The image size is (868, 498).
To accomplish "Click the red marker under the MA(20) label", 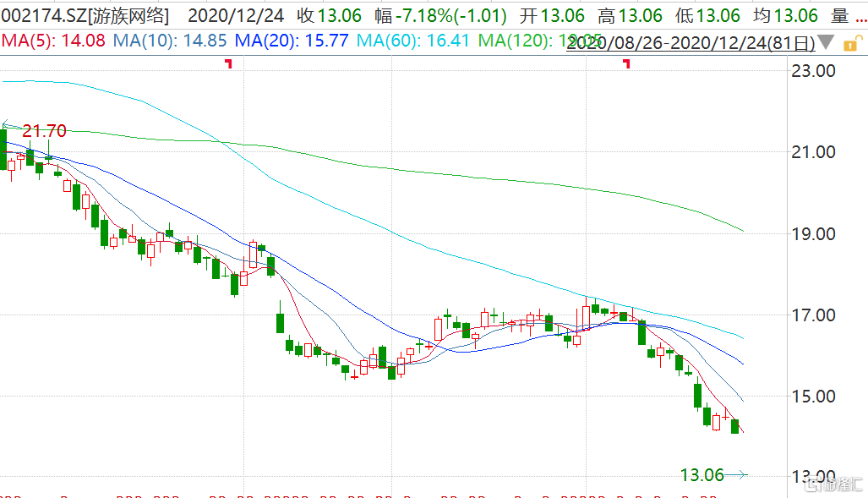I will [x=229, y=63].
